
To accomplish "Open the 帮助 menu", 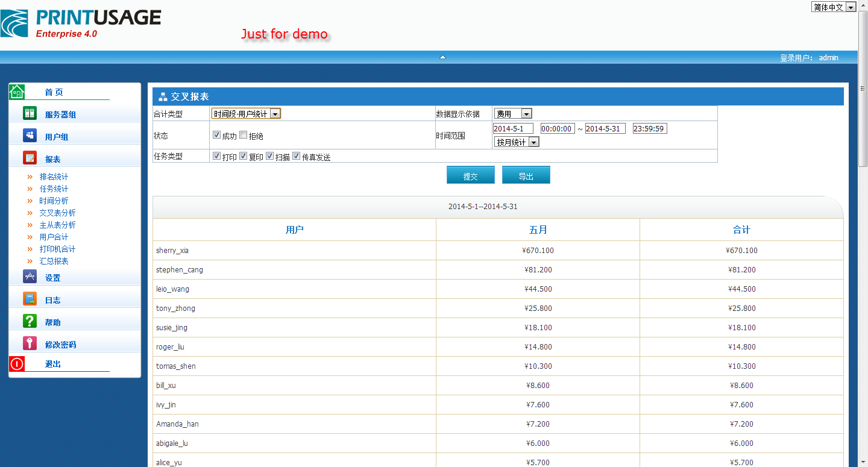I will pyautogui.click(x=53, y=322).
